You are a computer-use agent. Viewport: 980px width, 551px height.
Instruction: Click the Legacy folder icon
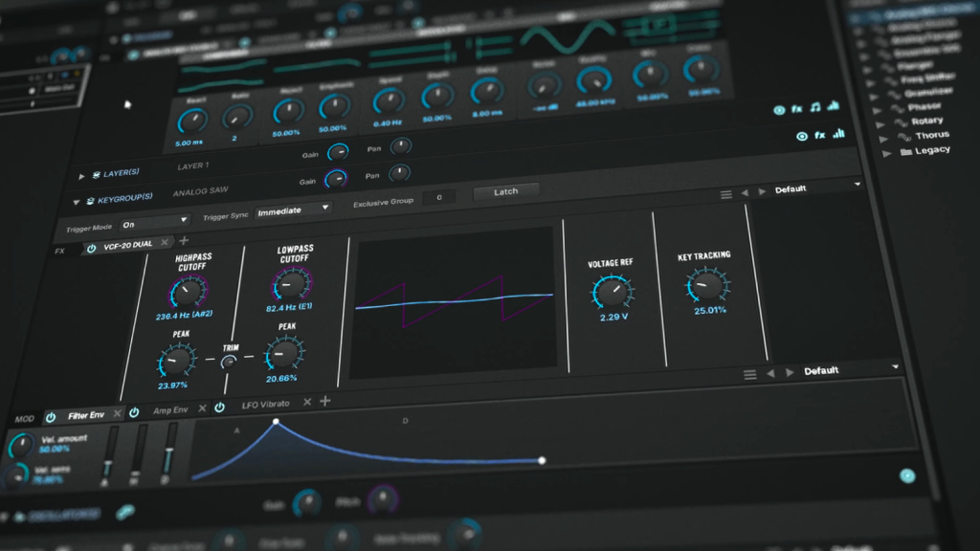tap(905, 152)
